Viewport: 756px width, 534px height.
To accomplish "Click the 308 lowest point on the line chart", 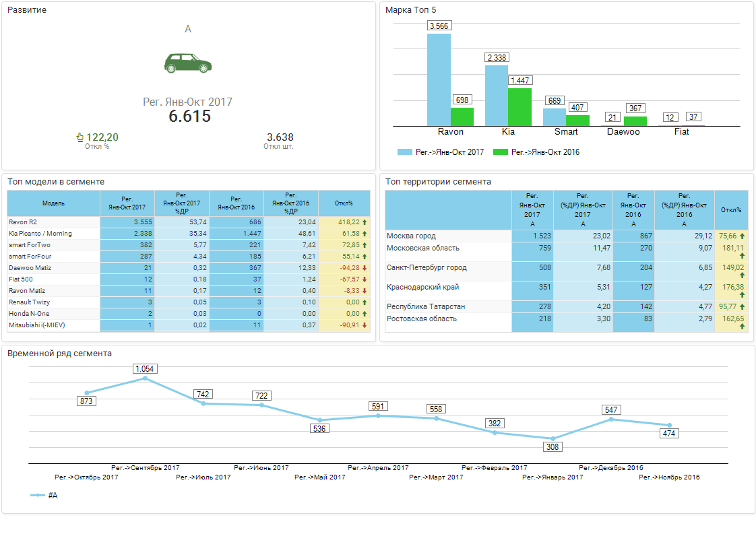I will [553, 438].
